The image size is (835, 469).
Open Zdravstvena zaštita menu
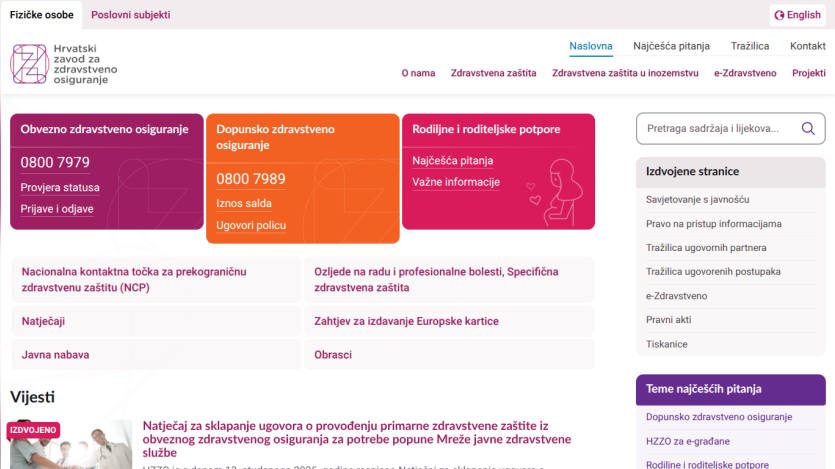coord(493,73)
